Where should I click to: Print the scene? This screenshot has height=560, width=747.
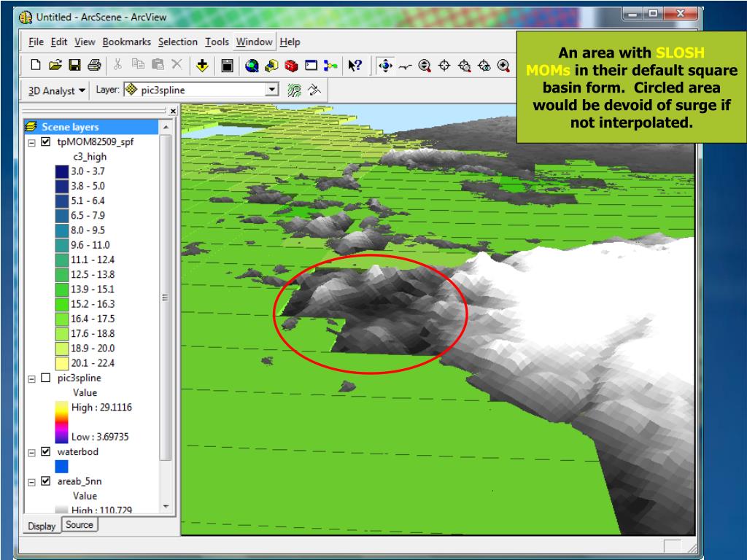tap(94, 65)
